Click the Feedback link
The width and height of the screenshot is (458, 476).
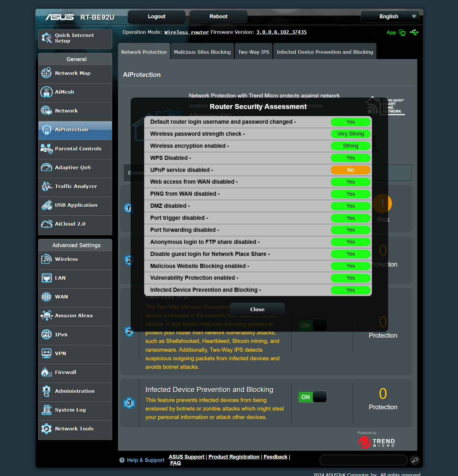(275, 457)
